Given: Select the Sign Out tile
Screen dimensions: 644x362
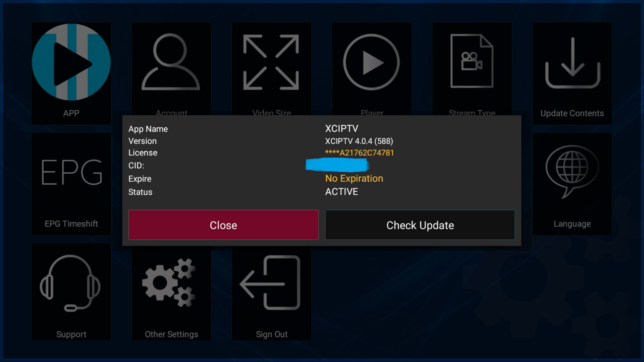Looking at the screenshot, I should (271, 294).
